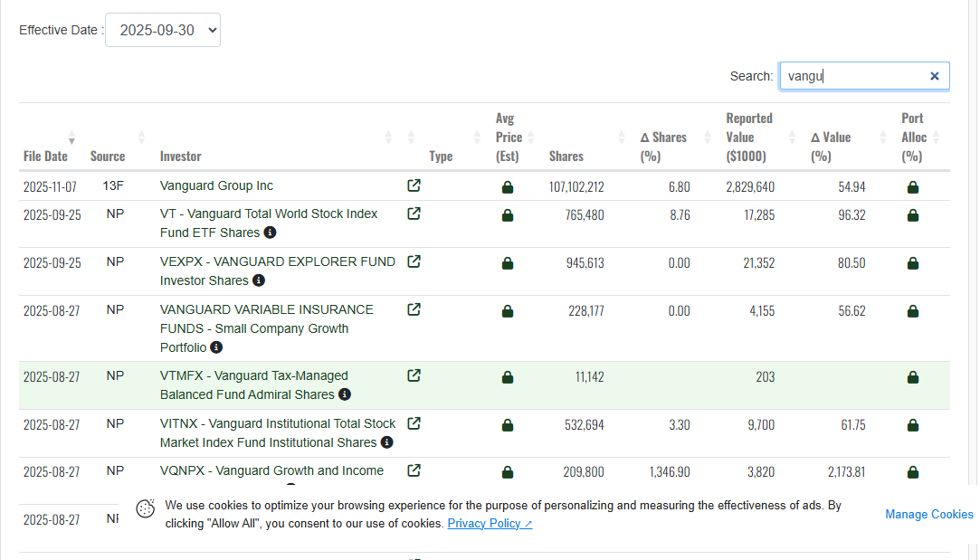Open Vanguard Variable Insurance Funds link
Viewport: 980px width, 560px height.
tap(267, 328)
